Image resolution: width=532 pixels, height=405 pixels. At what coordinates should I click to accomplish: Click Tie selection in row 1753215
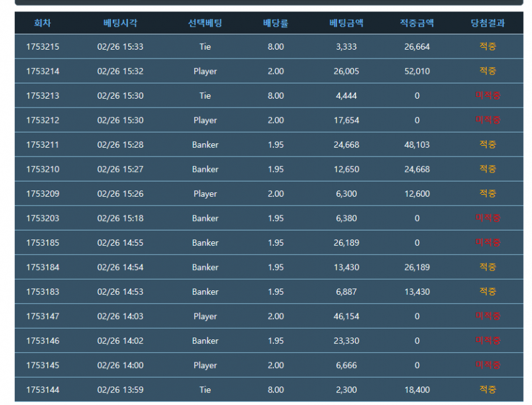tap(205, 46)
